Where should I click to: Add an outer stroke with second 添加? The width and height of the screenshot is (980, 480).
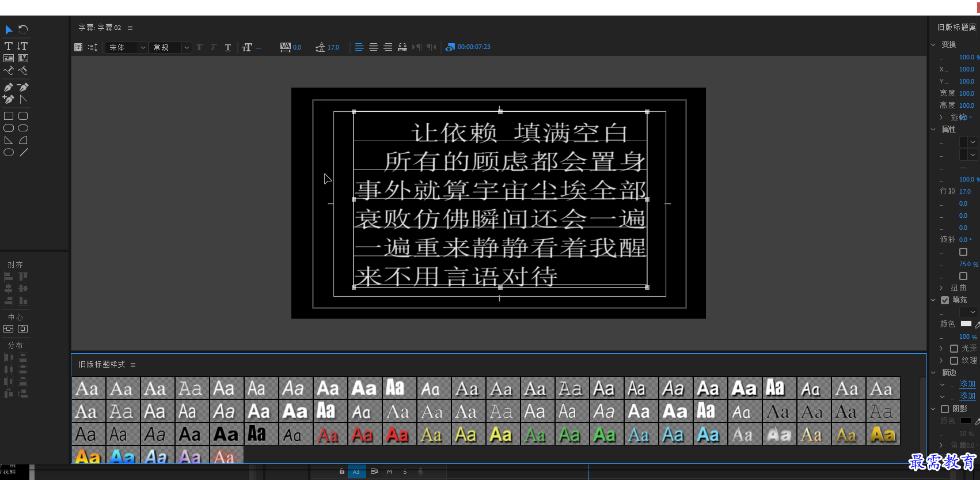click(x=967, y=396)
